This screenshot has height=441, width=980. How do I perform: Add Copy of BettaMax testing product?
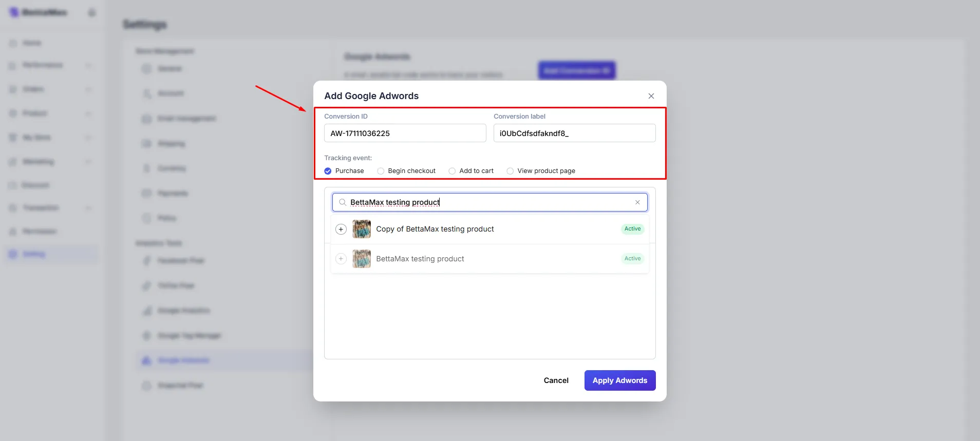pos(341,229)
